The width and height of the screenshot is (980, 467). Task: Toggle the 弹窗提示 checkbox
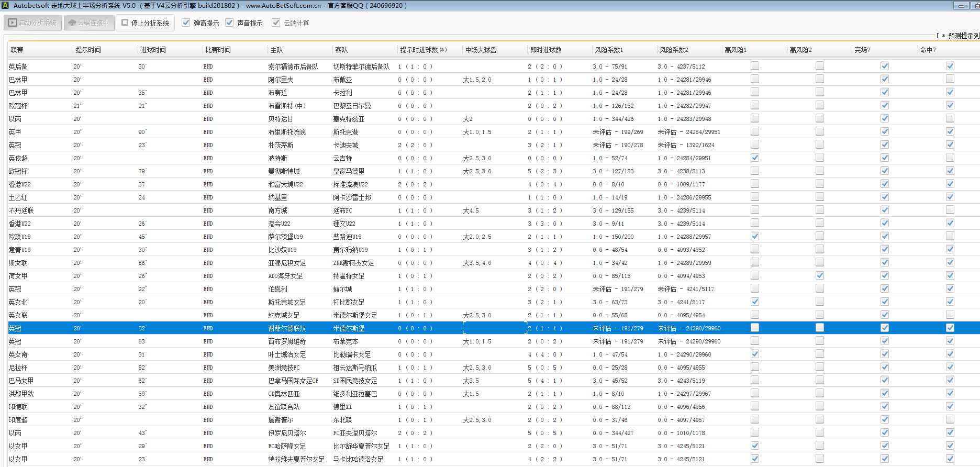[186, 23]
